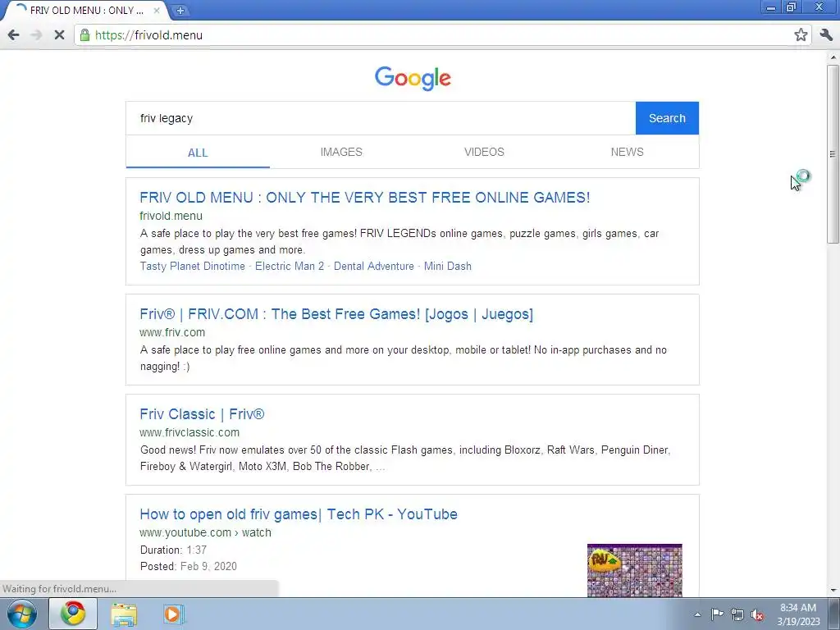
Task: Click the vertical scrollbar thumb
Action: (833, 154)
